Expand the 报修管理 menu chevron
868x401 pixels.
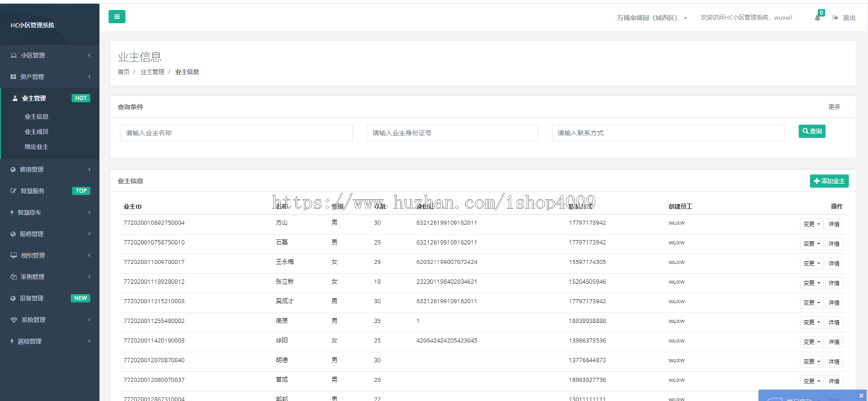(89, 234)
